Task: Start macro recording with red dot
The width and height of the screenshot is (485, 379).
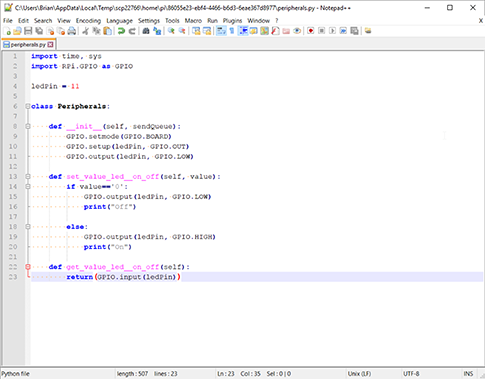Action: (311, 31)
